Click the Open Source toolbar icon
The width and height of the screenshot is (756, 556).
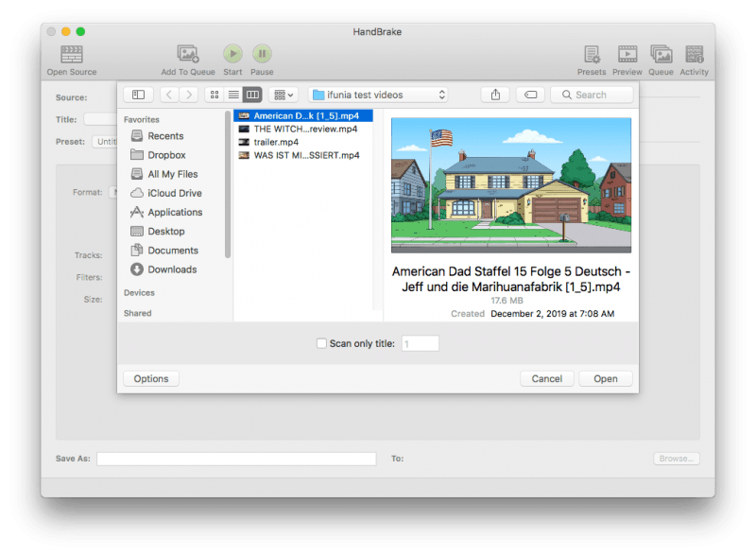coord(71,54)
